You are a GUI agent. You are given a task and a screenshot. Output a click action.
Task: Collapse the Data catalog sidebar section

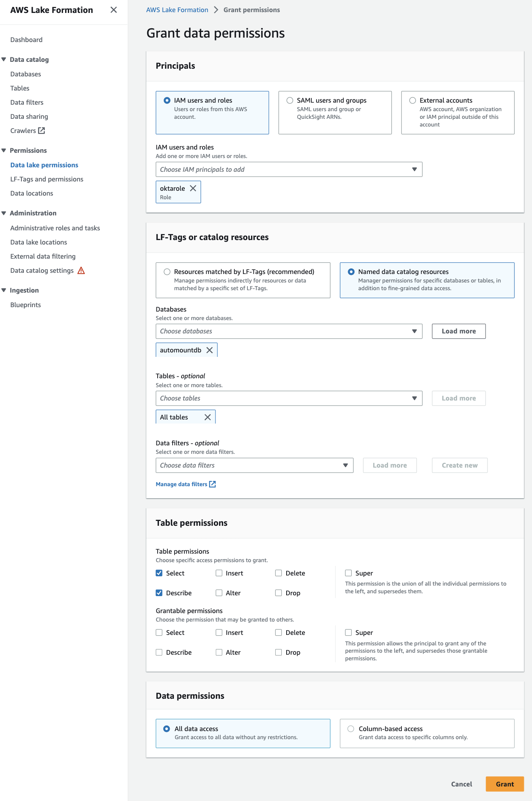(4, 59)
